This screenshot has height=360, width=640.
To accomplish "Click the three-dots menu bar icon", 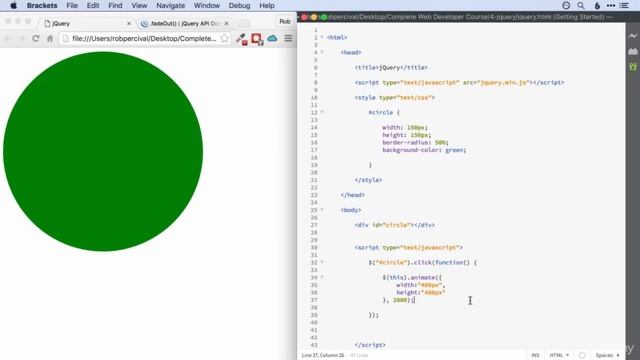I will 611,5.
